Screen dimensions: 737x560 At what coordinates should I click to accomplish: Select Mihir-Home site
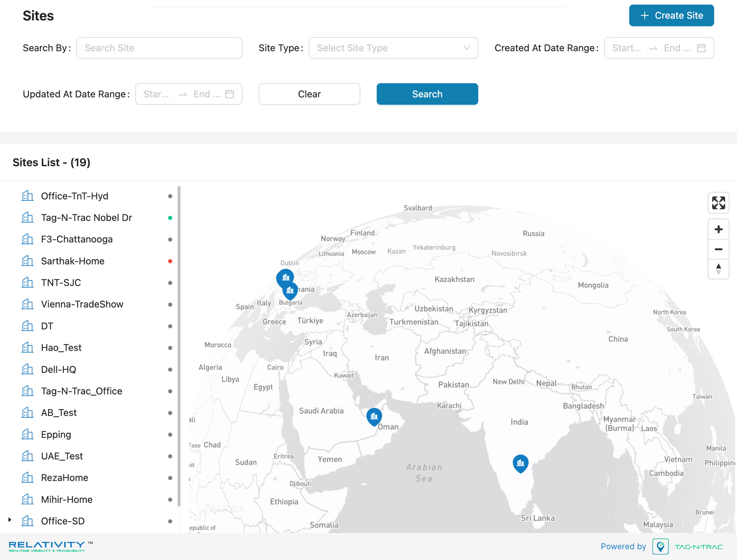click(x=67, y=499)
